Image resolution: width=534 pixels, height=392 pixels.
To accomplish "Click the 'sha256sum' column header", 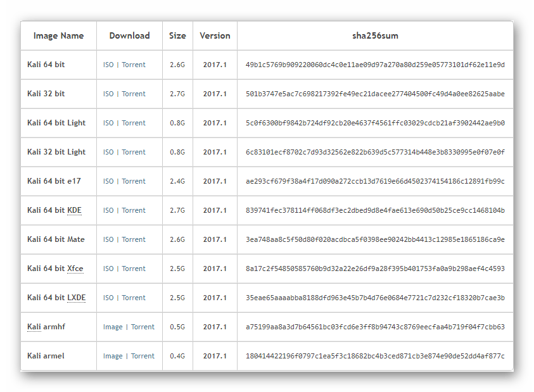I will (375, 35).
